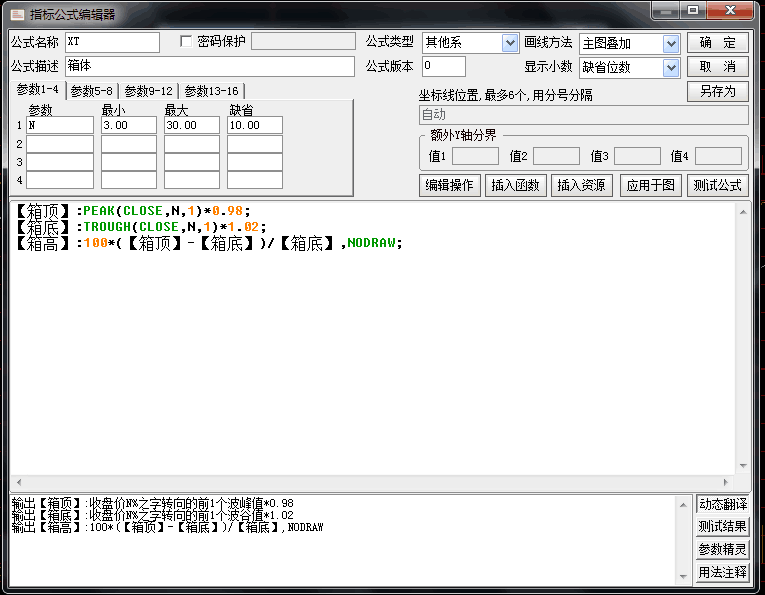Click the 插入资源 button
The image size is (765, 595).
pyautogui.click(x=581, y=185)
